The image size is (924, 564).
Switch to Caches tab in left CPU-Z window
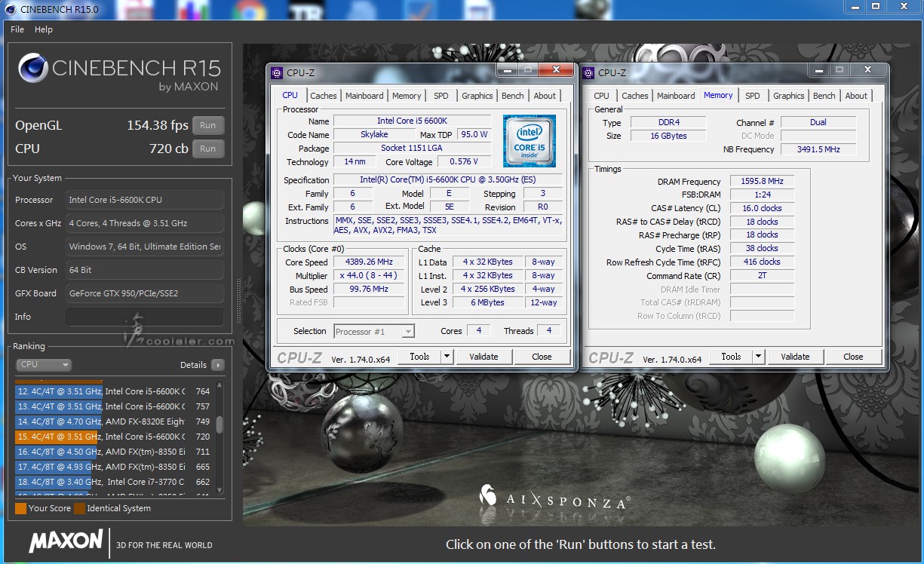point(324,96)
